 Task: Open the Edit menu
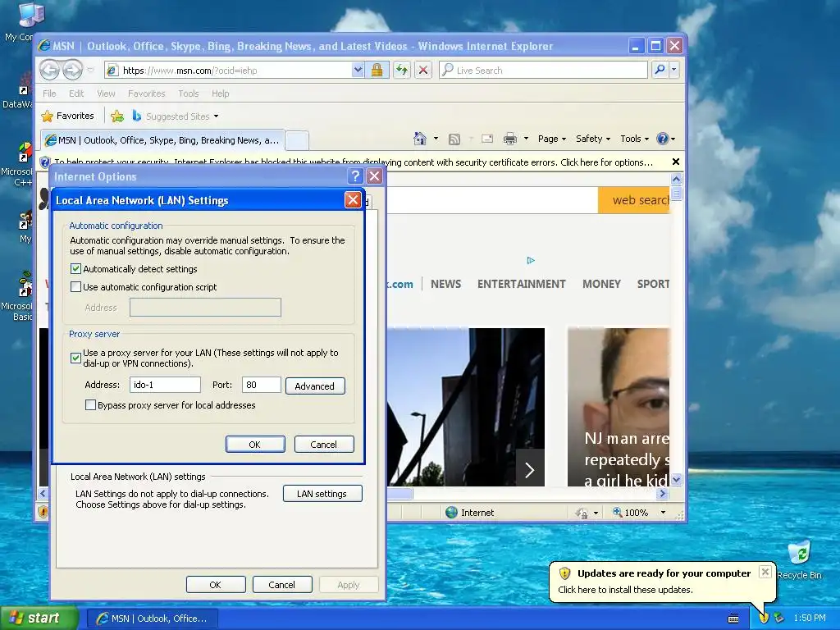click(76, 94)
